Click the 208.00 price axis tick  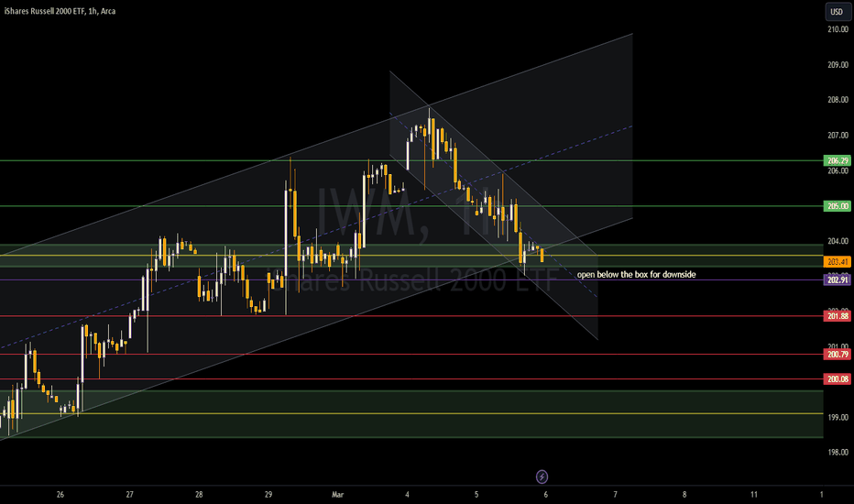838,100
